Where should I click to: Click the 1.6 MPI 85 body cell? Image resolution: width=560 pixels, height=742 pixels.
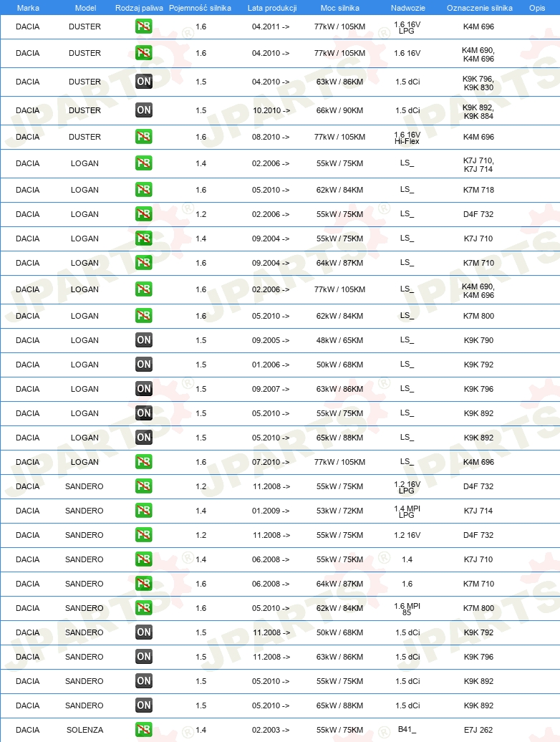click(x=407, y=609)
